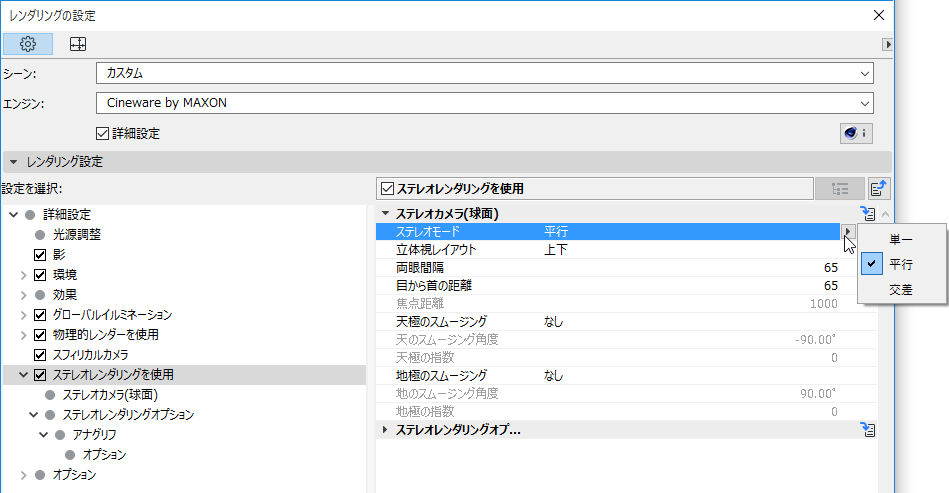Select the 立体視レイアウト row

[x=626, y=250]
